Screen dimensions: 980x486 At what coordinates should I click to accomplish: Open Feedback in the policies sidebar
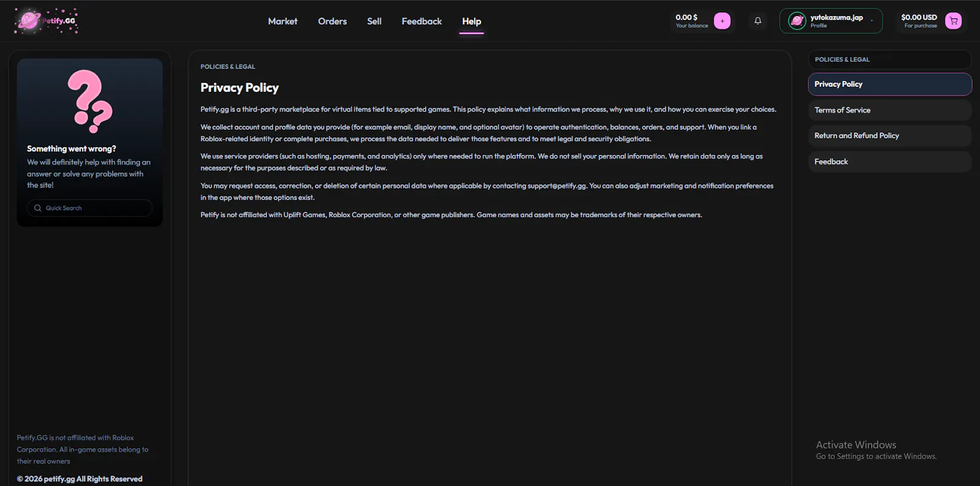point(890,162)
